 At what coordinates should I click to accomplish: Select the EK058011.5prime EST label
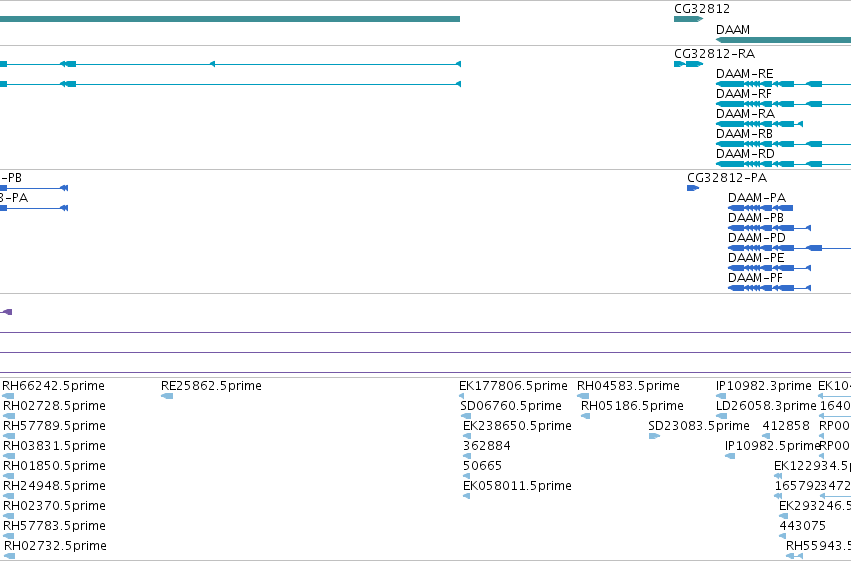pos(517,486)
